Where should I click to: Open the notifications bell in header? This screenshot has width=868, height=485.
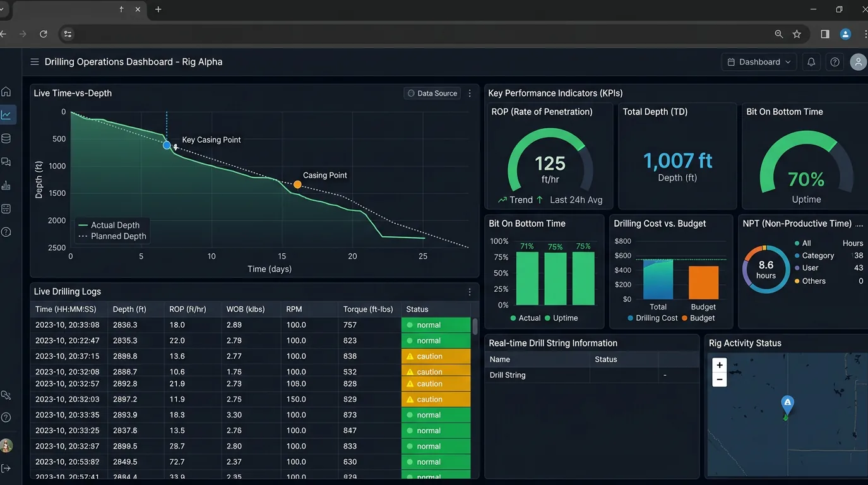coord(811,62)
